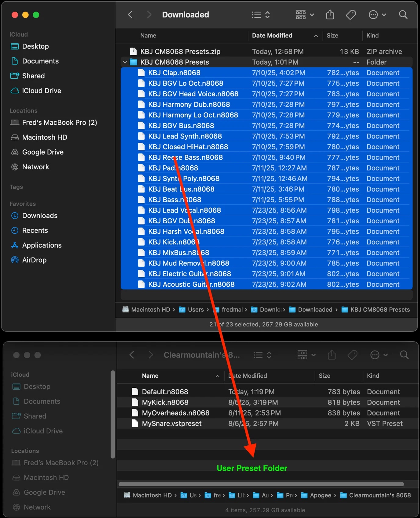Select KBJ CM8068 Presets.zip file
Viewport: 420px width, 518px height.
267,52
